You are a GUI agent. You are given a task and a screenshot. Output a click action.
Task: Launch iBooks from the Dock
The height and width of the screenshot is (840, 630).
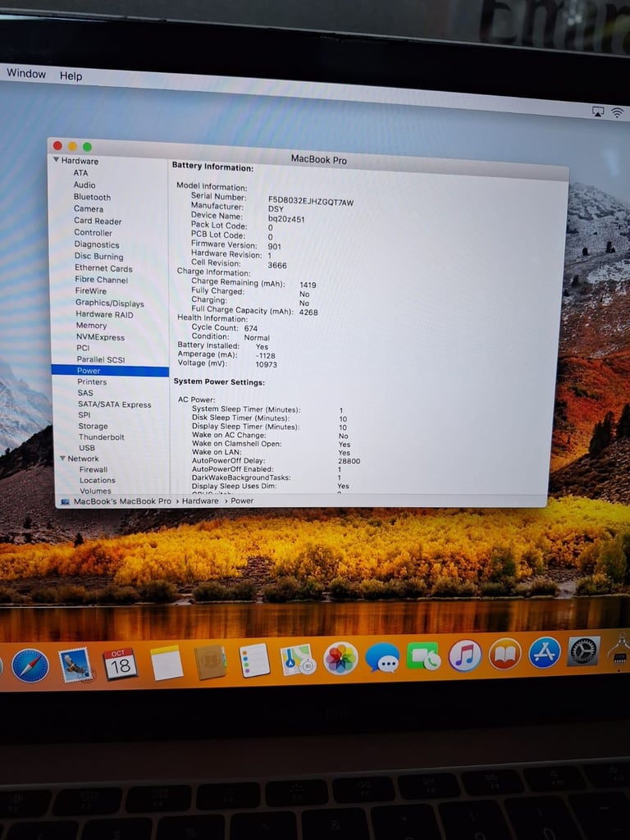tap(504, 654)
